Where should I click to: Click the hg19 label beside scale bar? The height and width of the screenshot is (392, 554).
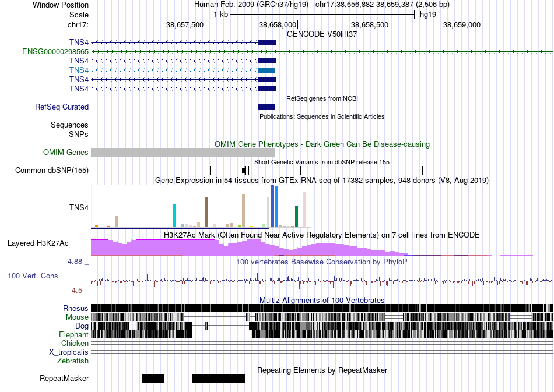click(x=428, y=15)
